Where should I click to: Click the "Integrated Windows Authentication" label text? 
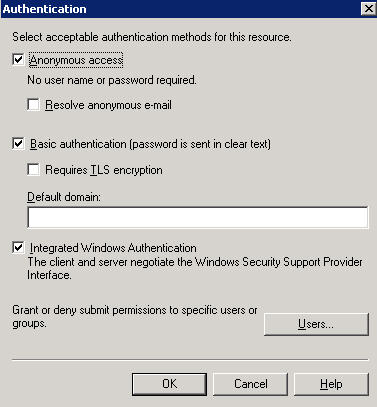113,248
